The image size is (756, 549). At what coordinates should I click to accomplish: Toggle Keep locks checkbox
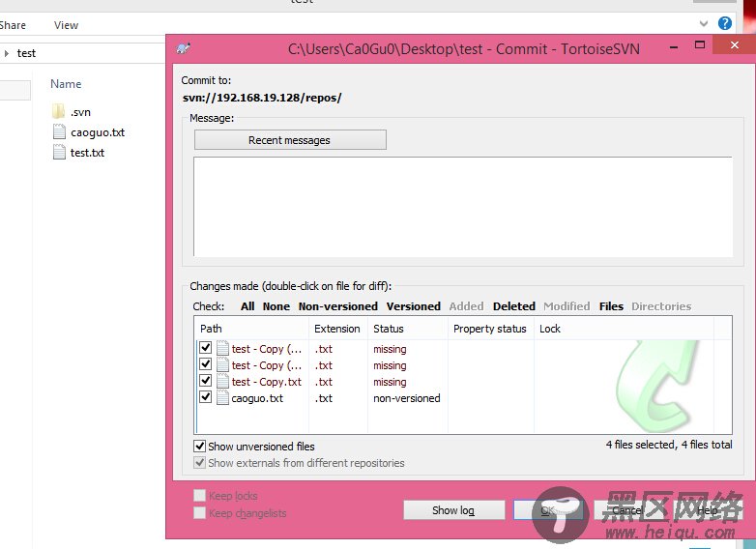click(x=199, y=495)
